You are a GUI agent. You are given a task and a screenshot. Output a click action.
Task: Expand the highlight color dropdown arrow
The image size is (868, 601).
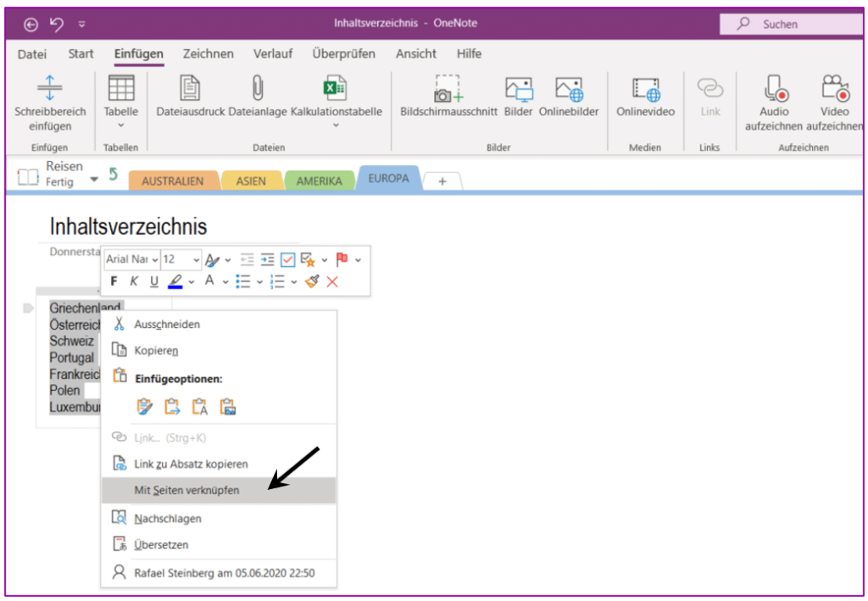tap(192, 282)
